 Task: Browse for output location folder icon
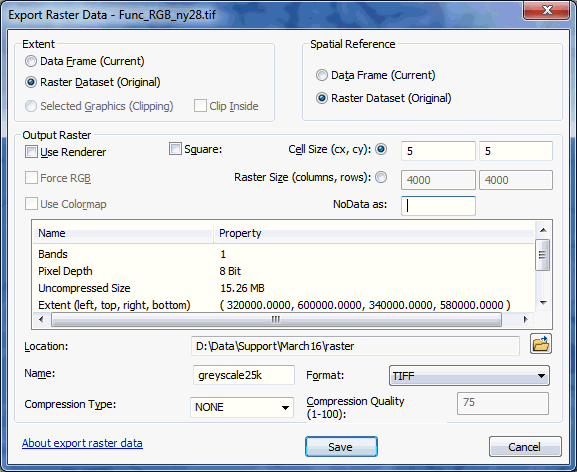[541, 344]
